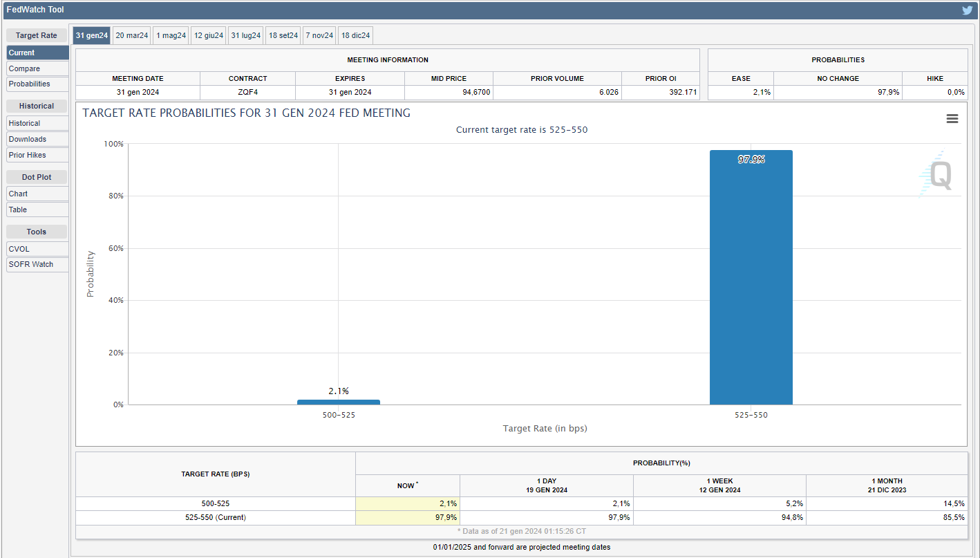Viewport: 980px width, 558px height.
Task: Open the Prior Hikes sidebar item
Action: pyautogui.click(x=37, y=155)
